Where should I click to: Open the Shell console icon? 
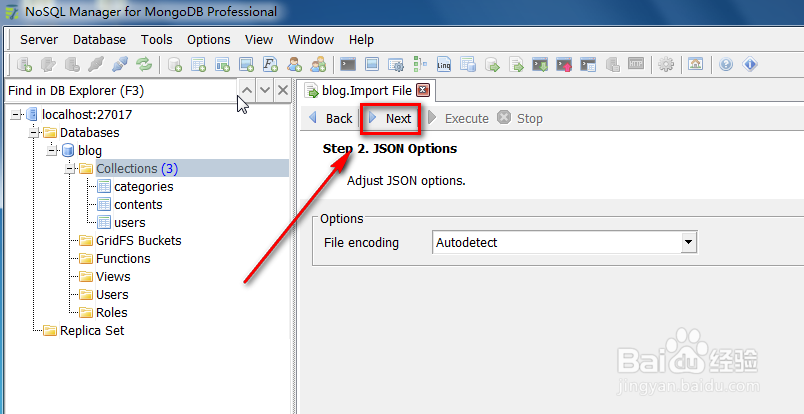(x=348, y=64)
